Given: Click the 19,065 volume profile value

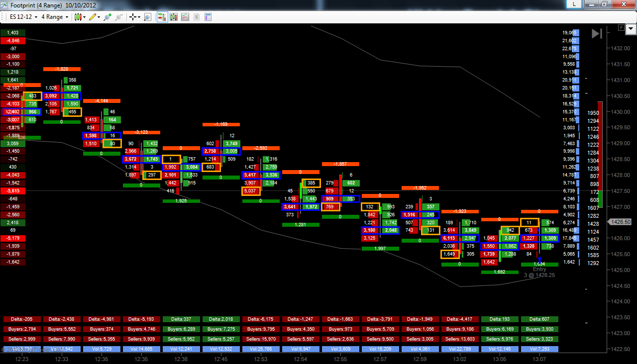Looking at the screenshot, I should (569, 32).
